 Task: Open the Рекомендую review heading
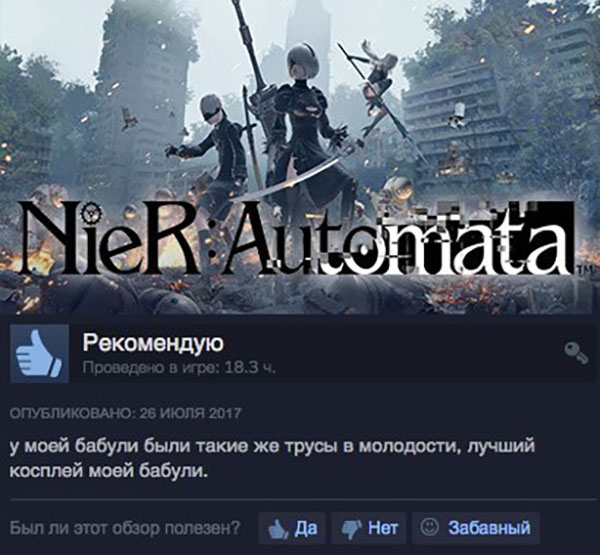(153, 343)
